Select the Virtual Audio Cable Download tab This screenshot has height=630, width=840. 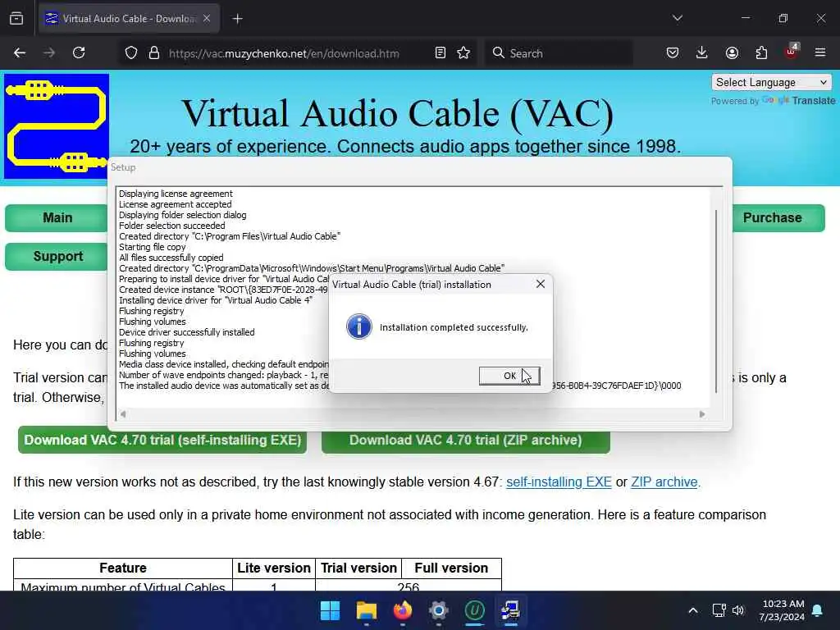pos(129,19)
